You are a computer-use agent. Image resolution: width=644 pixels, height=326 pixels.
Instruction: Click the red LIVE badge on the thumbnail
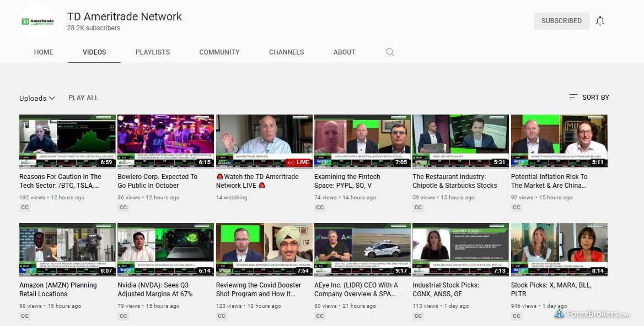coord(299,162)
